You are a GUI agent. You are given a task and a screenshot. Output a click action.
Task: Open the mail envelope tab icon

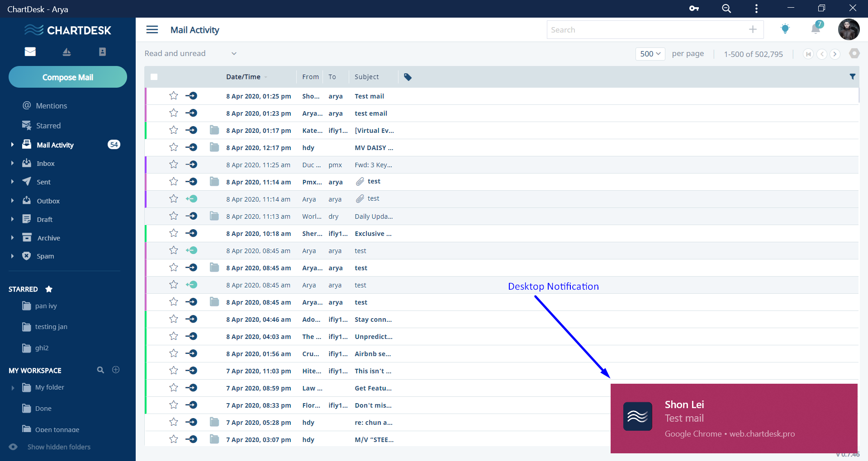point(30,52)
